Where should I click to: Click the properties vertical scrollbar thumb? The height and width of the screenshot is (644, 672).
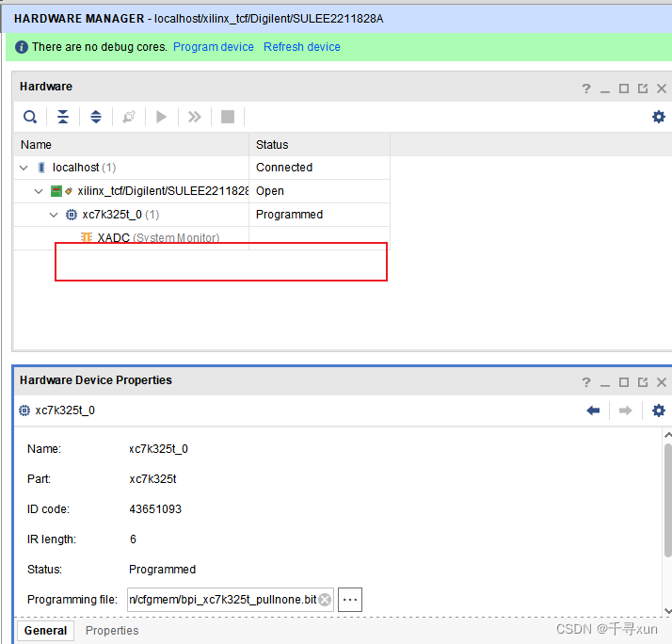pyautogui.click(x=667, y=500)
